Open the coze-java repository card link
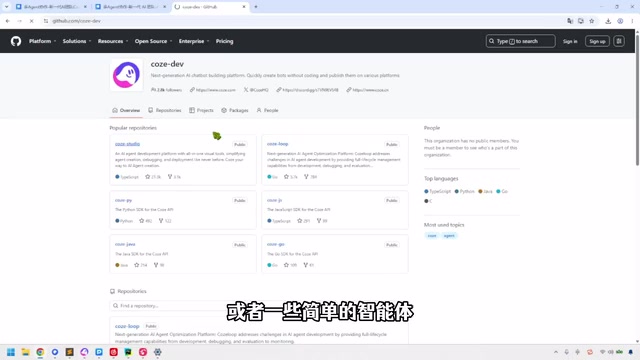Screen dimensions: 640x360 pos(125,244)
